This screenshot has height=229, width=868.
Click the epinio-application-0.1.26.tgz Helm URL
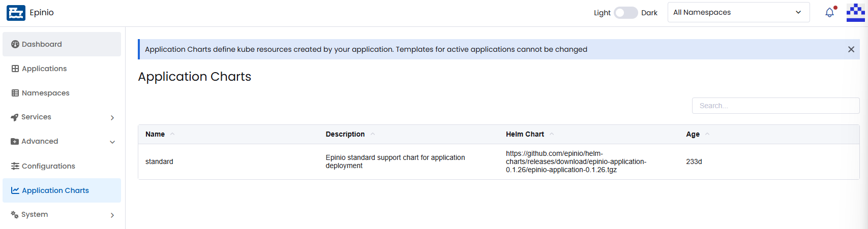pyautogui.click(x=576, y=161)
